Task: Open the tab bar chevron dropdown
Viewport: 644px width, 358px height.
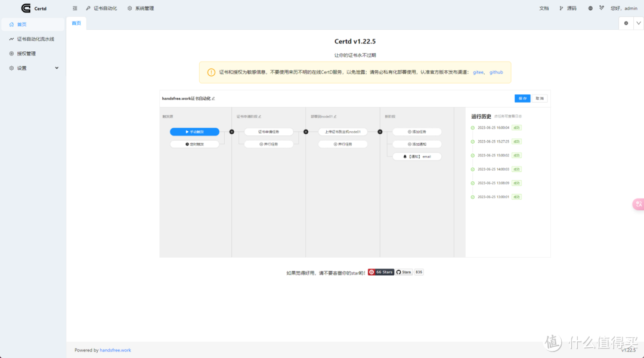Action: (639, 23)
